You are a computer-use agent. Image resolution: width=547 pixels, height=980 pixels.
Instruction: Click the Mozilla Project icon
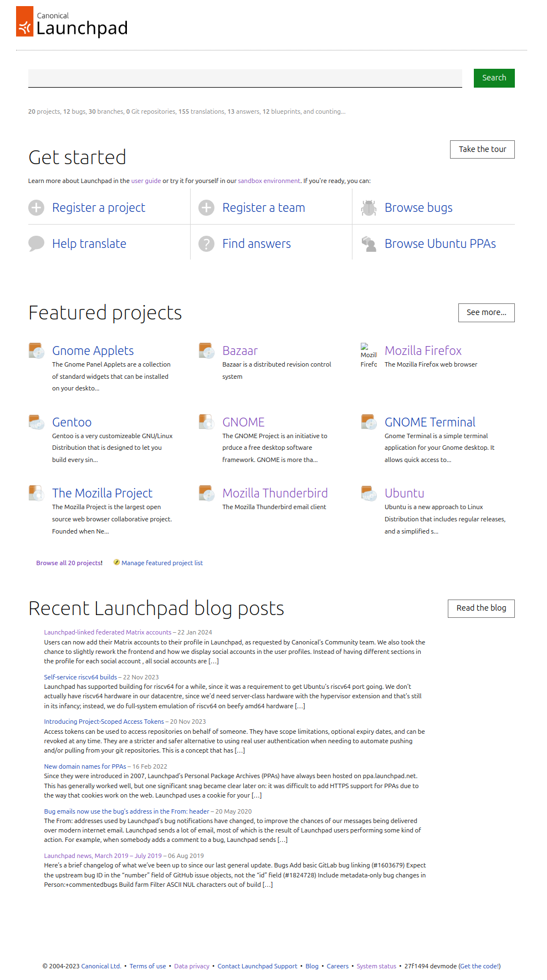click(x=36, y=493)
